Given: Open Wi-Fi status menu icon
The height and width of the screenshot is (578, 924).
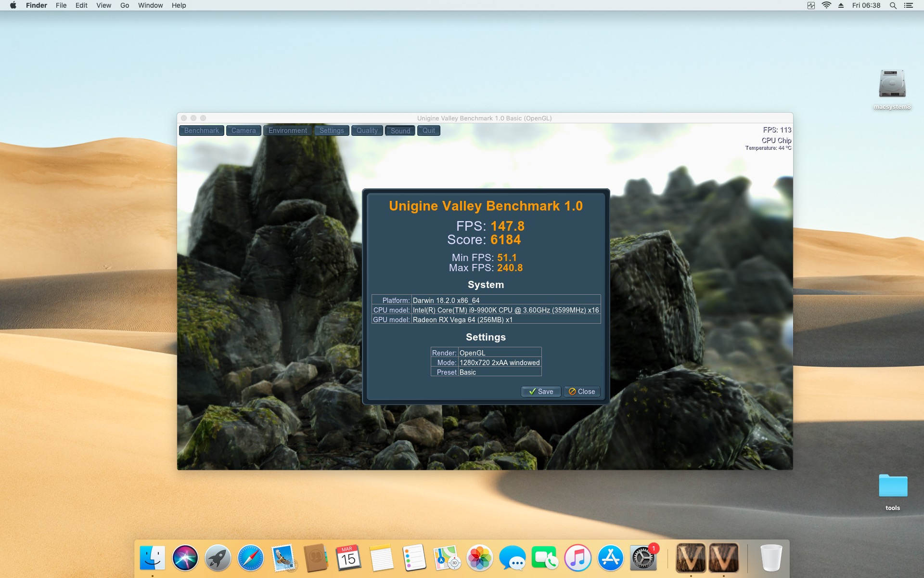Looking at the screenshot, I should pos(826,5).
